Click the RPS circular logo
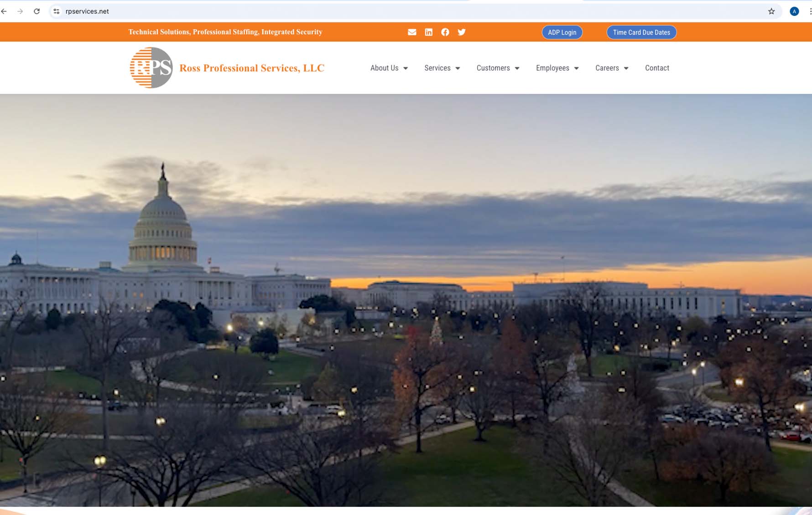 click(x=151, y=67)
